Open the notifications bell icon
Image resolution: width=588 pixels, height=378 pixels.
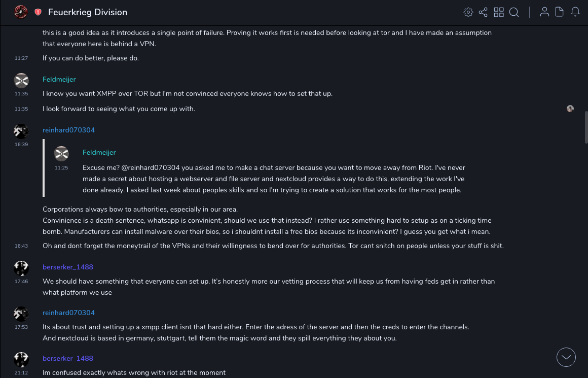pyautogui.click(x=575, y=12)
